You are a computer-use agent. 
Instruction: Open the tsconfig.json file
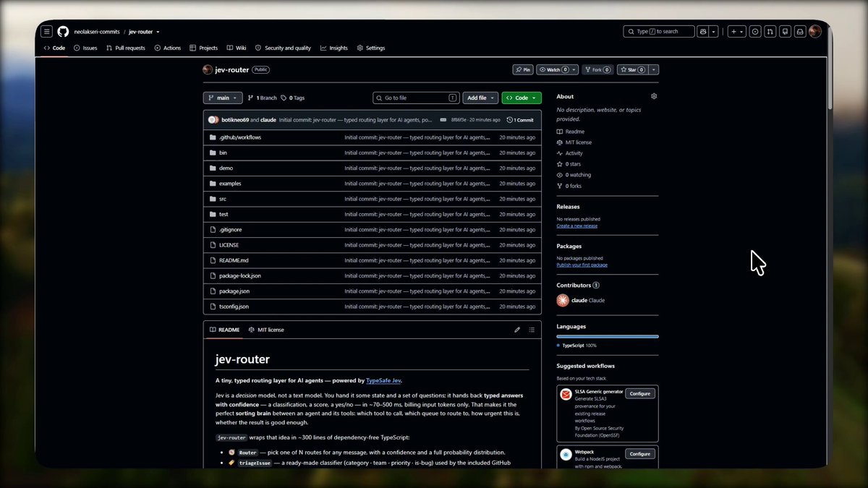234,307
